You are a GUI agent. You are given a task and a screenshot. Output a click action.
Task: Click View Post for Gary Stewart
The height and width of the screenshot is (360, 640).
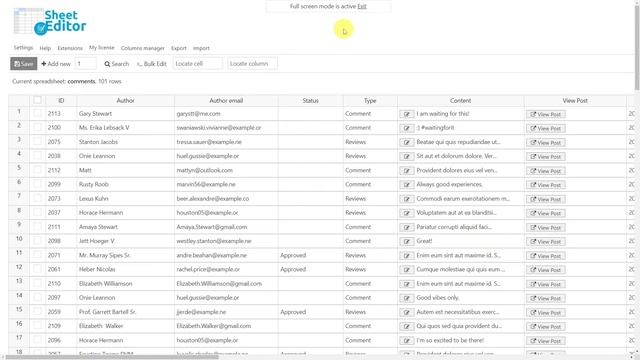[546, 114]
